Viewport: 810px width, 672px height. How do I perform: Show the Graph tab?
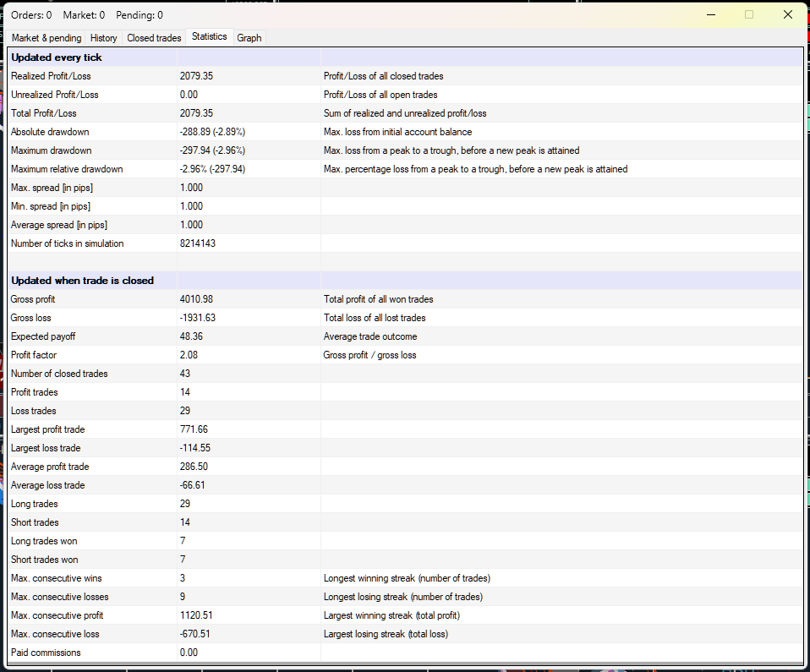pos(249,38)
